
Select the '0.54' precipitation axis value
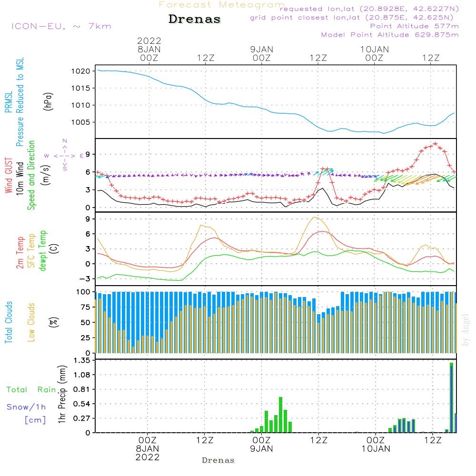coord(82,404)
